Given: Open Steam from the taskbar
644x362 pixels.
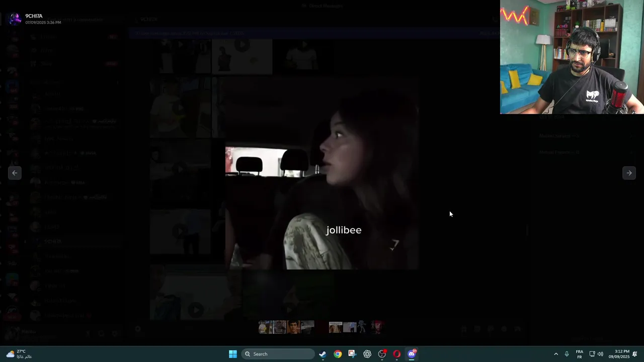Looking at the screenshot, I should click(323, 354).
